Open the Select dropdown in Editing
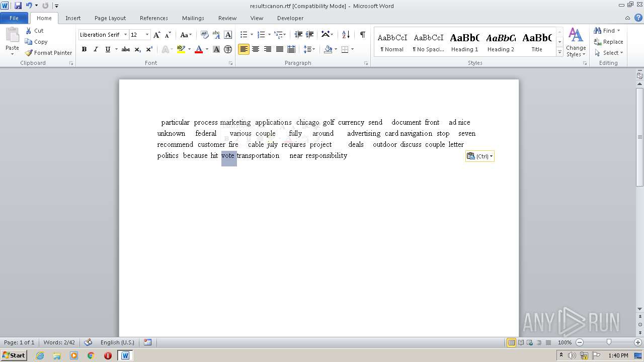Screen dimensions: 644x362 coord(608,53)
